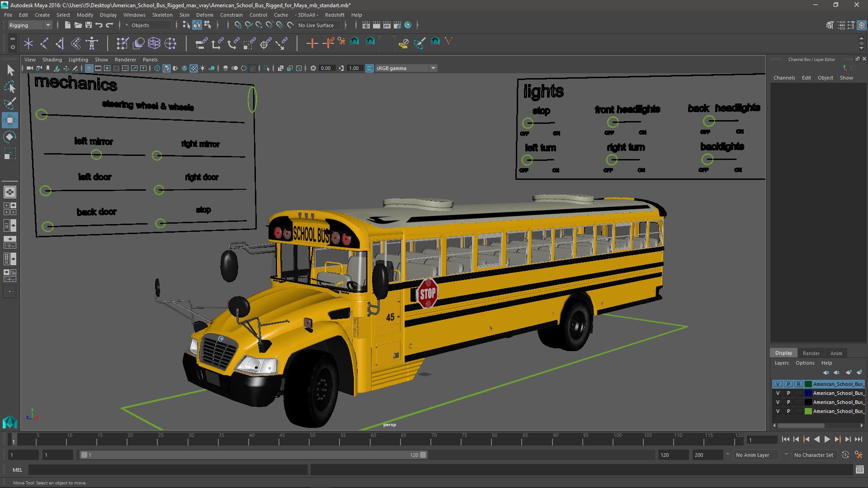The width and height of the screenshot is (868, 488).
Task: Click Play forwards button
Action: click(x=827, y=439)
